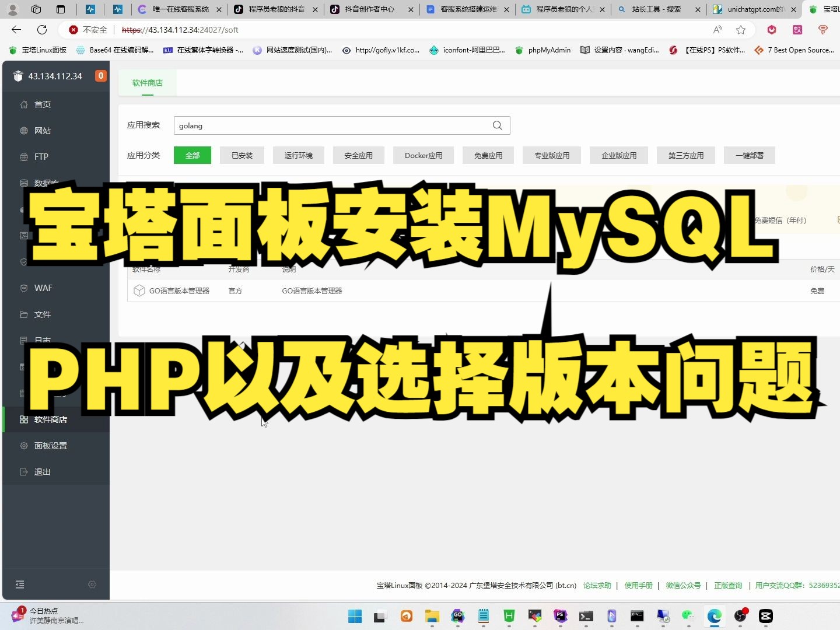
Task: Open OBS Studio from the taskbar
Action: 740,616
